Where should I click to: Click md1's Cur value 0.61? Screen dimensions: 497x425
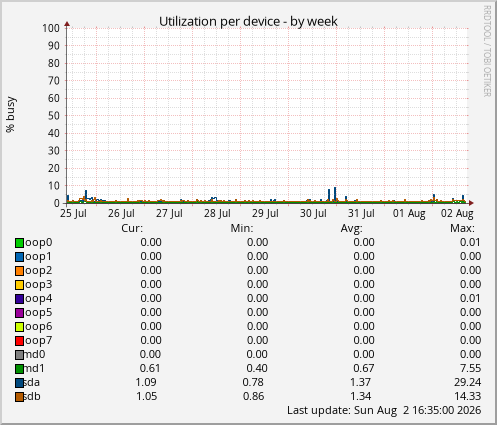[150, 368]
